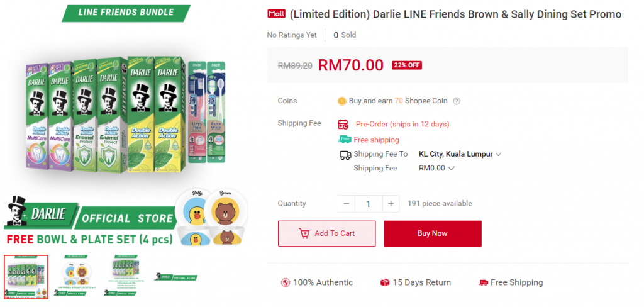Click the Shopee Coin help question icon
Screen dimensions: 644x307
pyautogui.click(x=457, y=101)
